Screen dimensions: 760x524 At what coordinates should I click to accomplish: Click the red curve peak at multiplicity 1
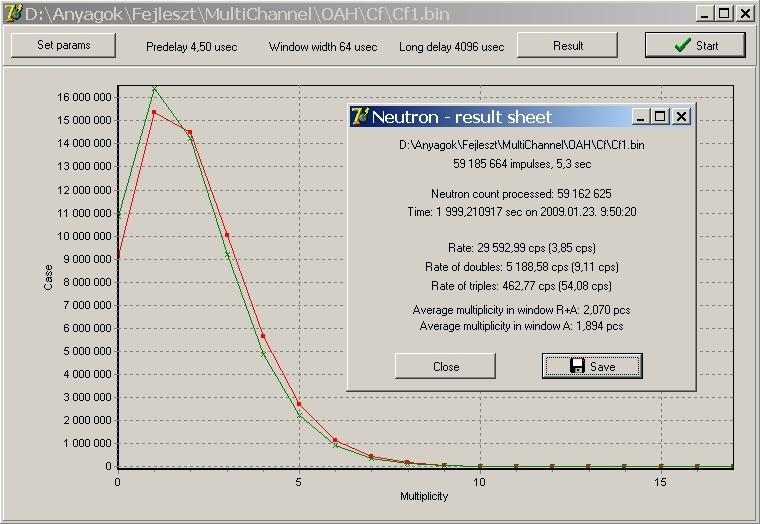click(154, 113)
